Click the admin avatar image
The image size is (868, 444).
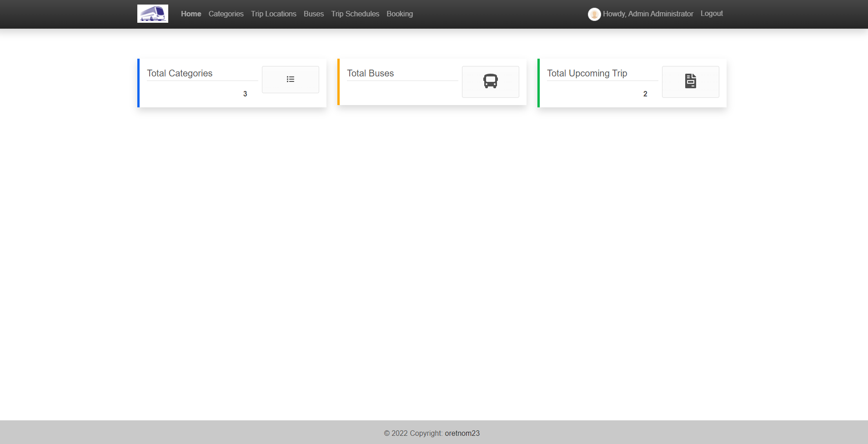coord(594,14)
